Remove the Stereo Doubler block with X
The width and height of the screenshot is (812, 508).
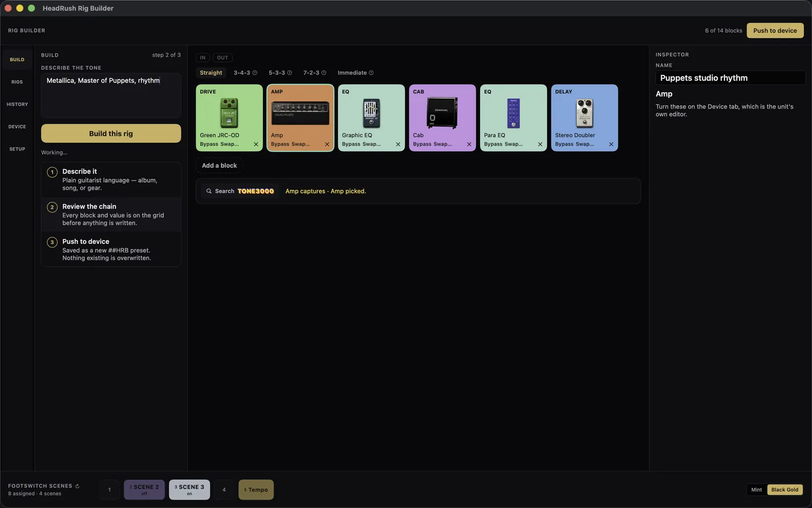(611, 145)
